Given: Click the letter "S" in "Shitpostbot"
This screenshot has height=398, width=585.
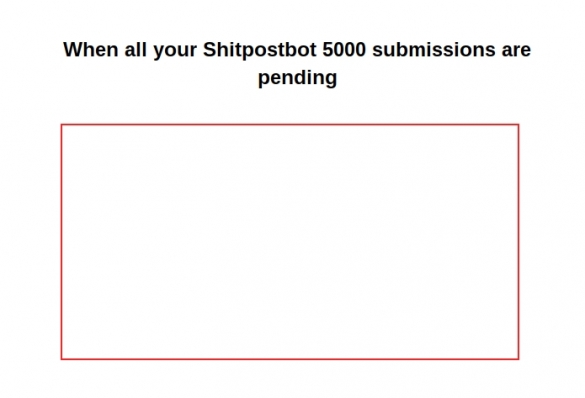Looking at the screenshot, I should tap(209, 50).
